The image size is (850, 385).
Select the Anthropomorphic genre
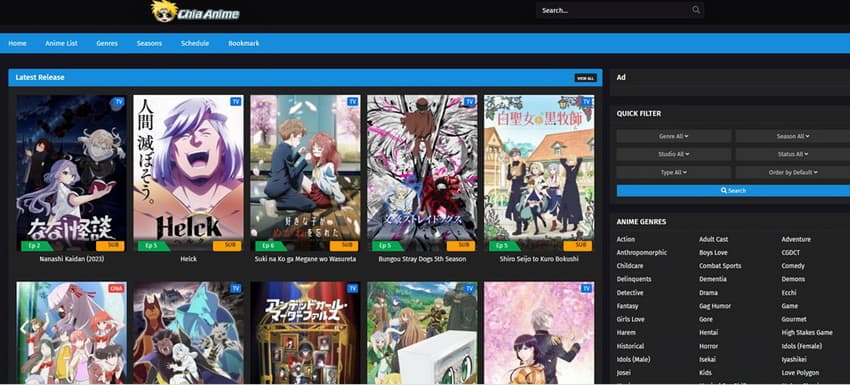coord(642,253)
